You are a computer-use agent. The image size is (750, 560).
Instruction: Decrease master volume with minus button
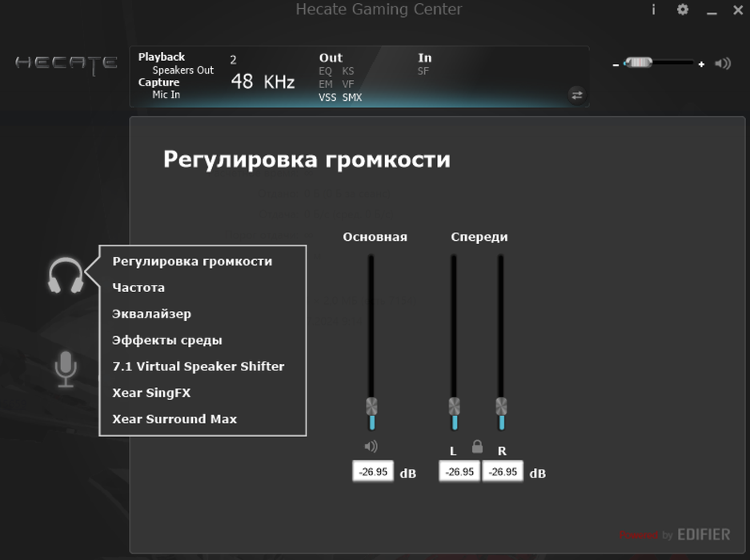[616, 65]
